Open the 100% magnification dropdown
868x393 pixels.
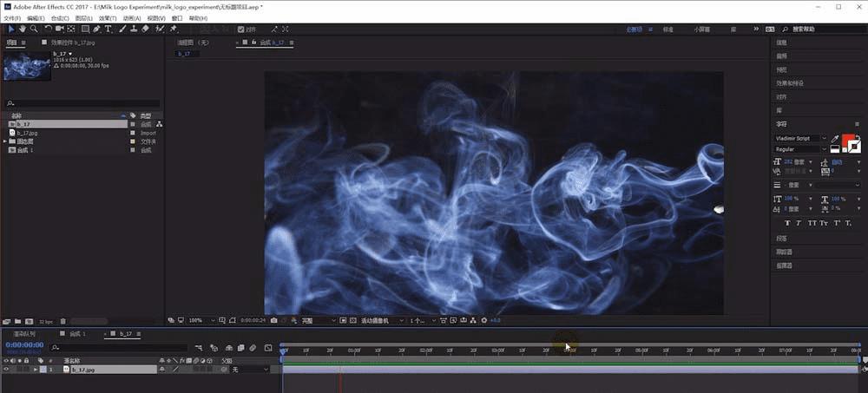(x=200, y=320)
